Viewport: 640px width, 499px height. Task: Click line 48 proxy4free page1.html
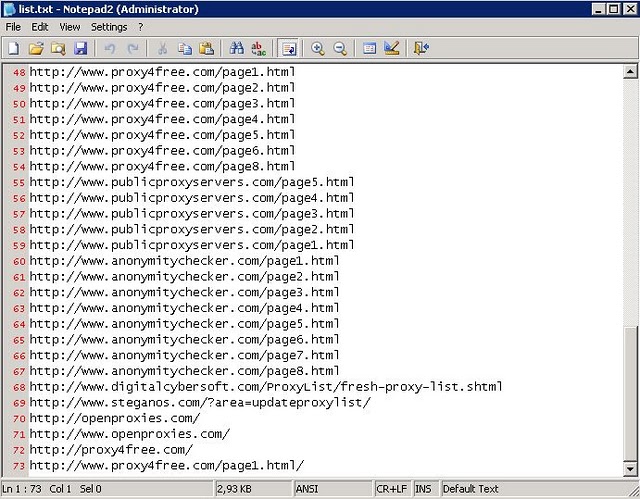coord(162,72)
